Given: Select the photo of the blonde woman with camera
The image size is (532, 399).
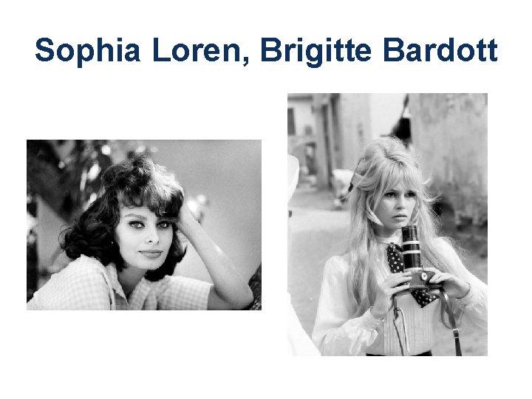Looking at the screenshot, I should [387, 225].
